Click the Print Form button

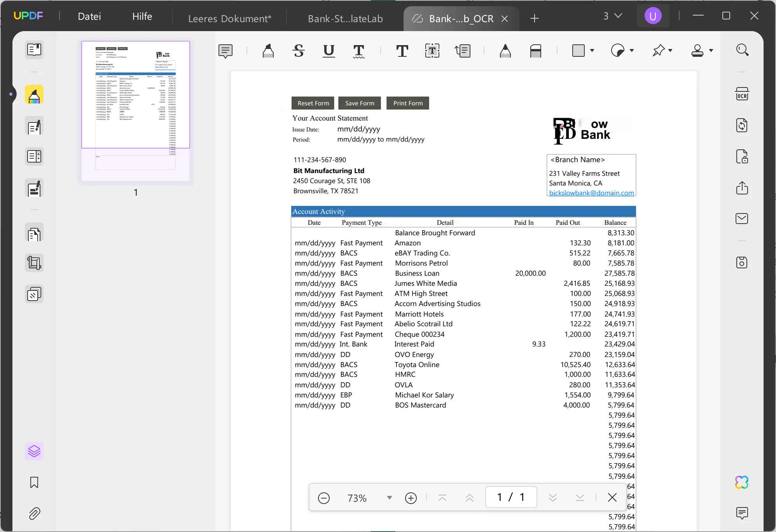[x=408, y=103]
